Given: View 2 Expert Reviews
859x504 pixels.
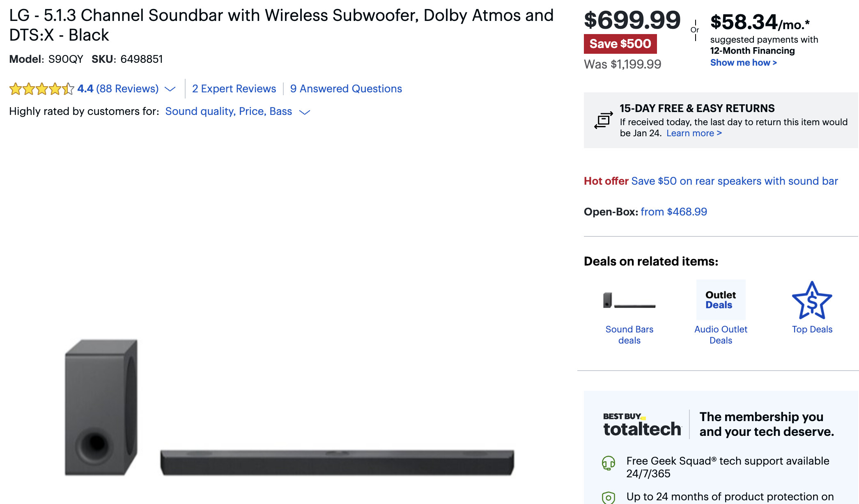Looking at the screenshot, I should [x=234, y=89].
